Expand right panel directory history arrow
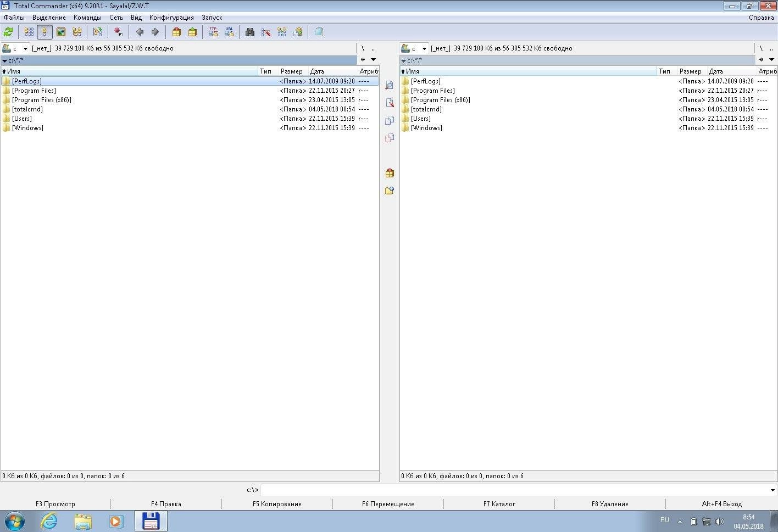Image resolution: width=778 pixels, height=532 pixels. coord(772,59)
